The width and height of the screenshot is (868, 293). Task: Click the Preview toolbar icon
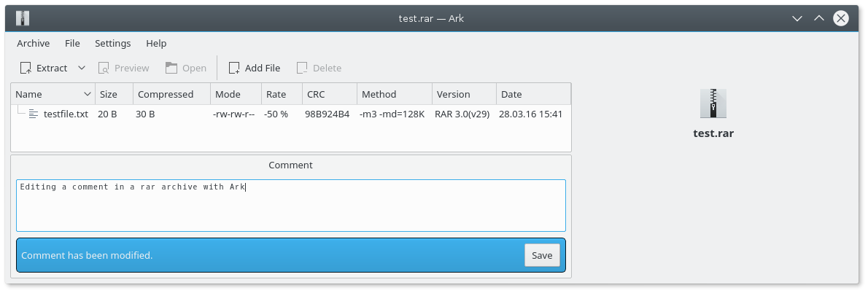click(104, 69)
